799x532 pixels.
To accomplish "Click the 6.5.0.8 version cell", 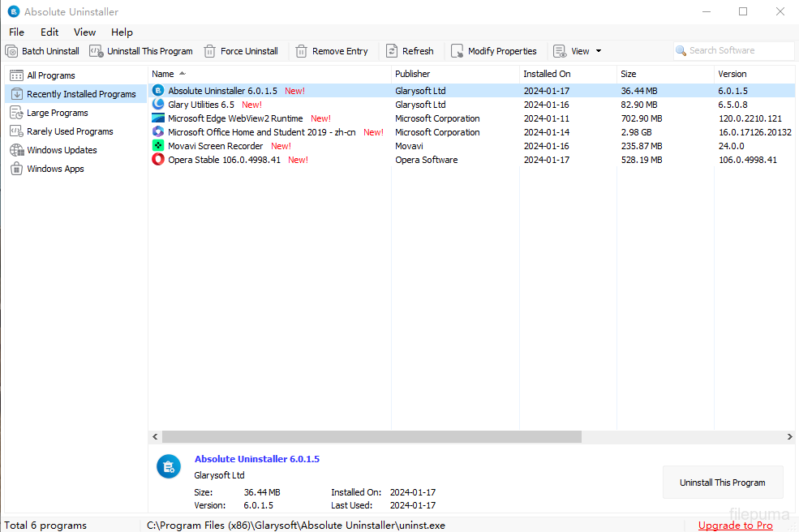I will pos(732,105).
